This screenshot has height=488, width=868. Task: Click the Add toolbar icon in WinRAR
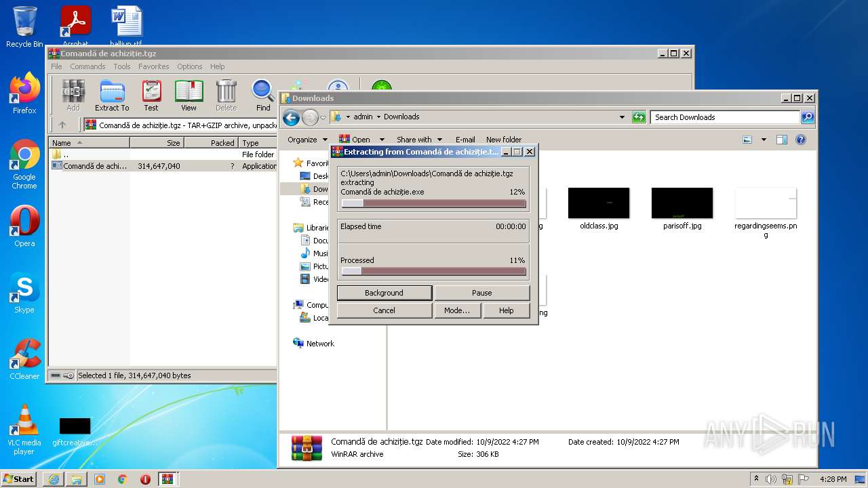tap(73, 95)
